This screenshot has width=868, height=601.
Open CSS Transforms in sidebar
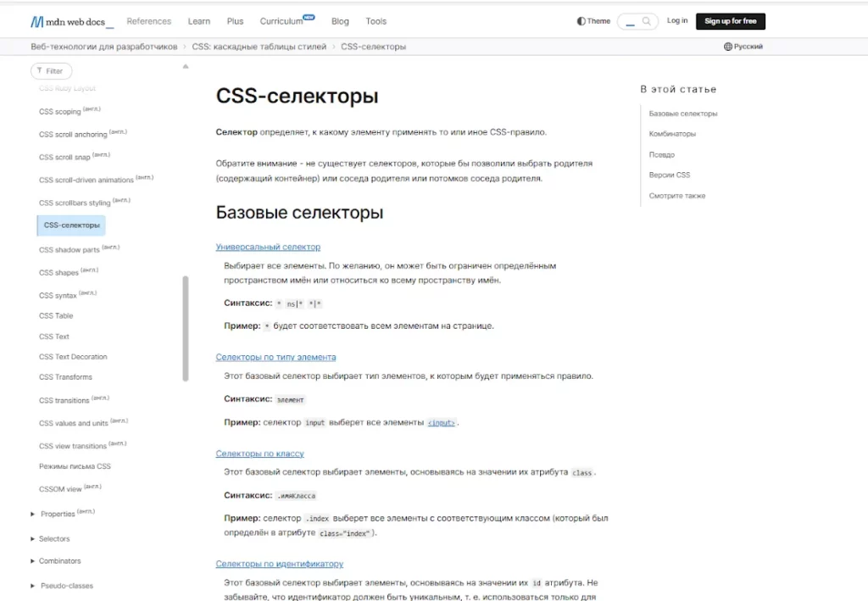click(x=65, y=377)
